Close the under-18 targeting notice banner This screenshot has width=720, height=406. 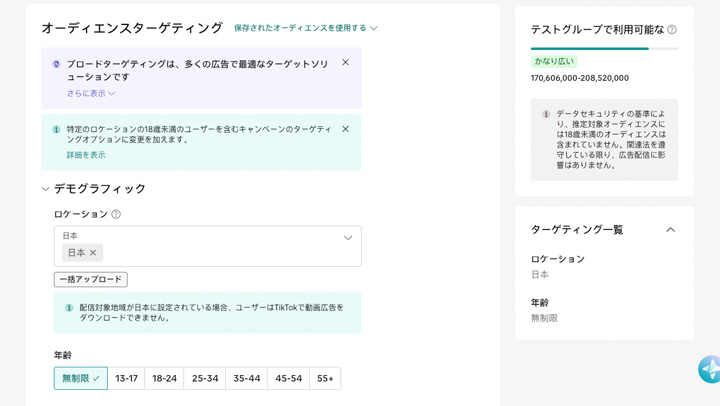pyautogui.click(x=345, y=129)
